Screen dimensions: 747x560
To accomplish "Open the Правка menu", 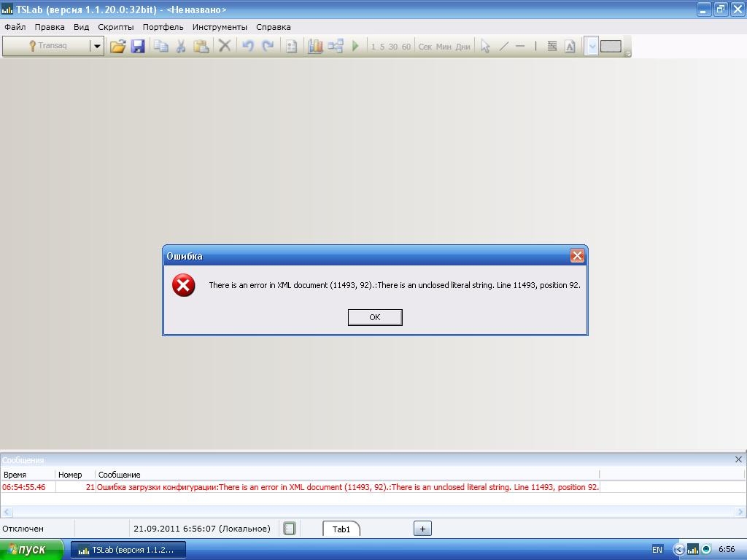I will point(50,27).
